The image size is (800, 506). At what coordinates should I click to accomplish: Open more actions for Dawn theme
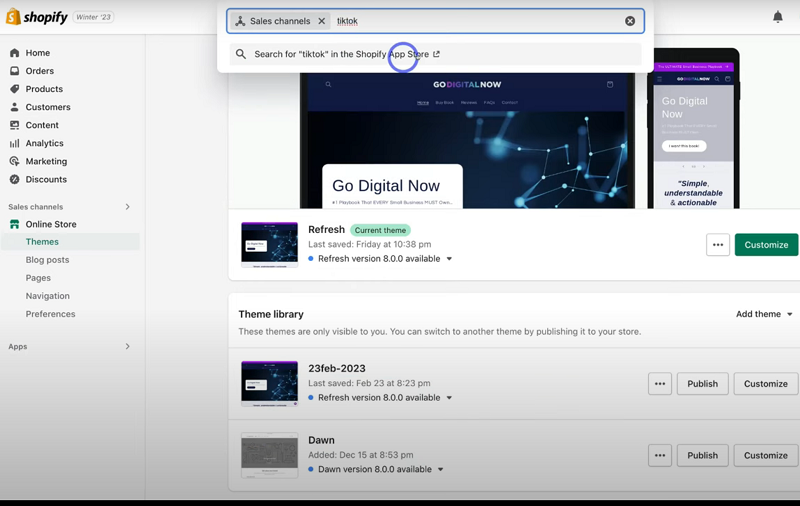[660, 456]
